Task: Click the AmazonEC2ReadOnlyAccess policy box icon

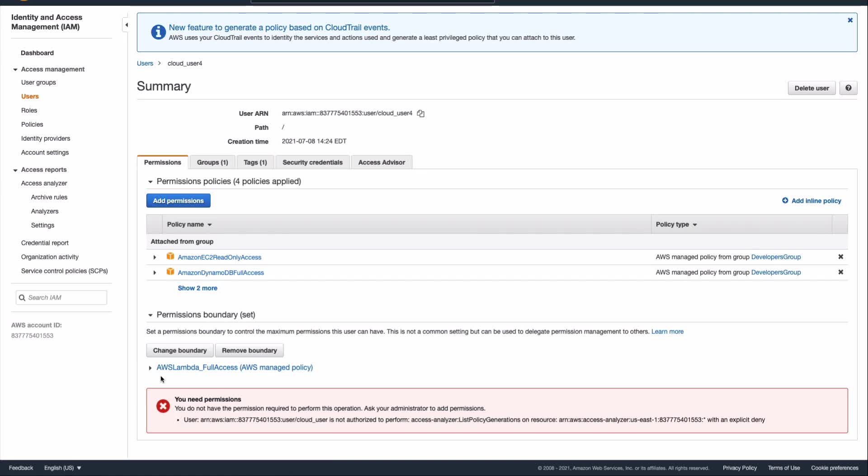Action: pyautogui.click(x=170, y=257)
